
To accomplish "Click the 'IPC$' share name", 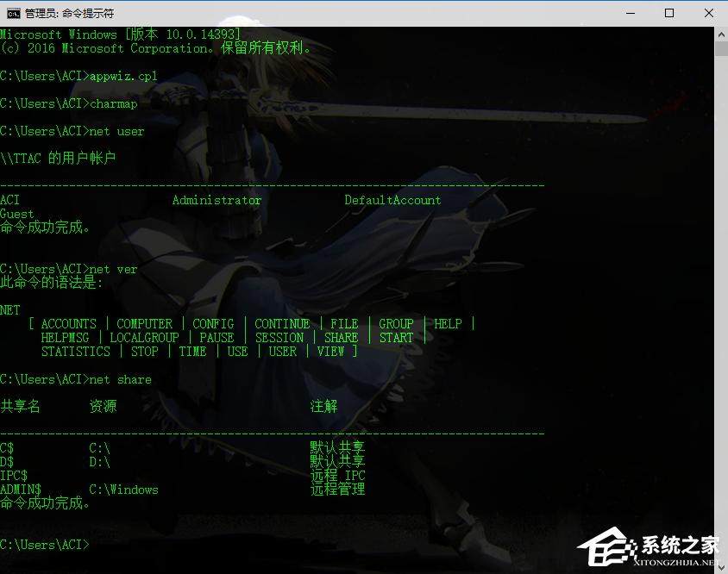I will point(14,476).
